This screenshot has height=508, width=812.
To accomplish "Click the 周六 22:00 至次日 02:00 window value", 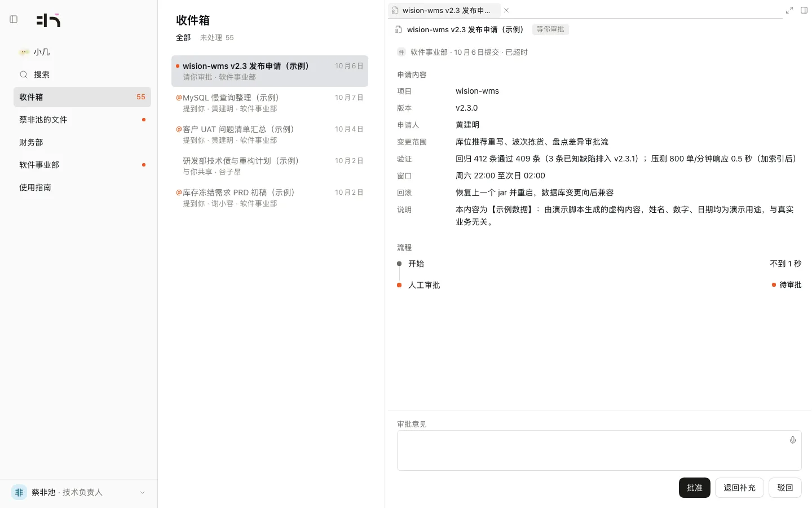I will pos(500,176).
